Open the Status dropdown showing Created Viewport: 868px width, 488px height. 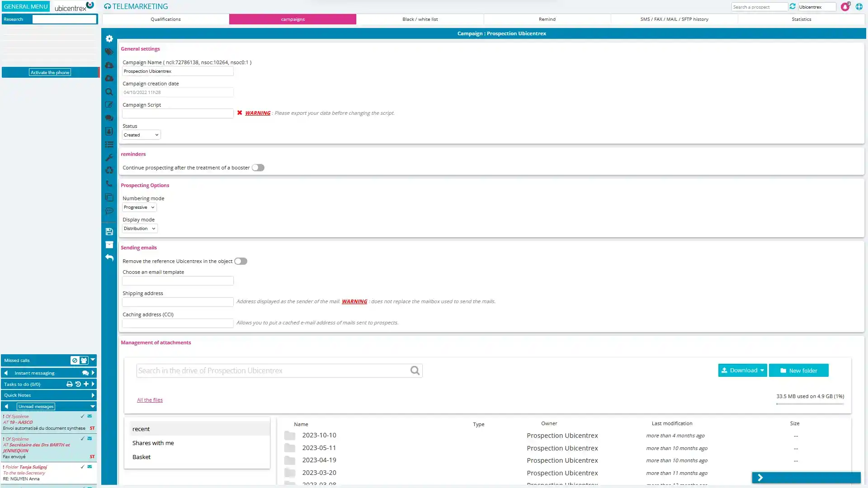point(141,135)
